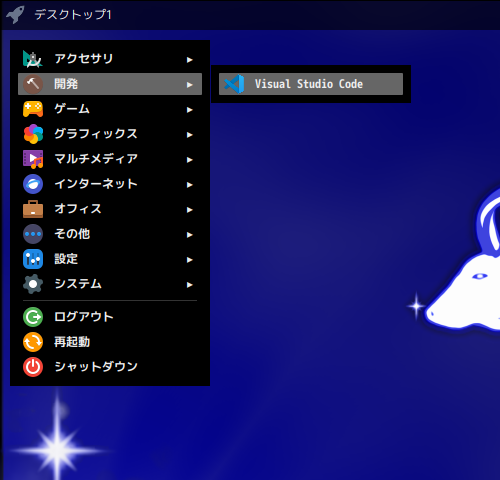Launch Visual Studio Code from the submenu

pyautogui.click(x=311, y=84)
